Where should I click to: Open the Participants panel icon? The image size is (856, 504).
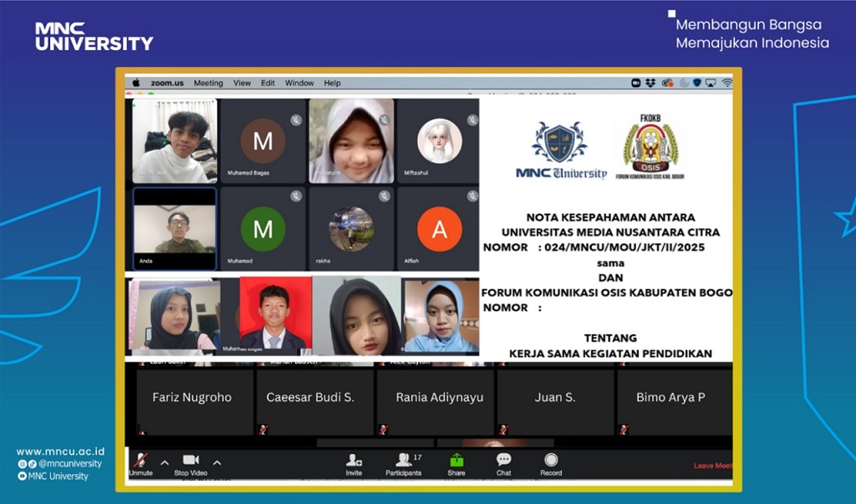[405, 460]
